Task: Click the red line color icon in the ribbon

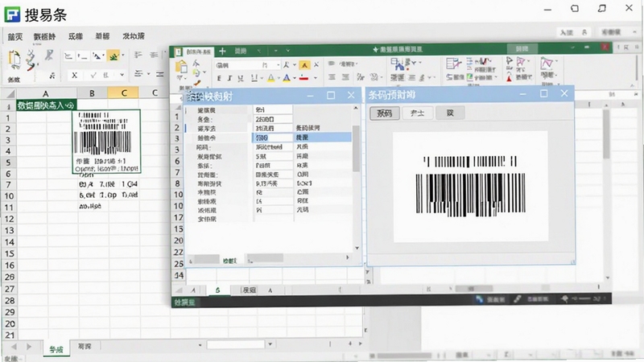Action: point(304,77)
